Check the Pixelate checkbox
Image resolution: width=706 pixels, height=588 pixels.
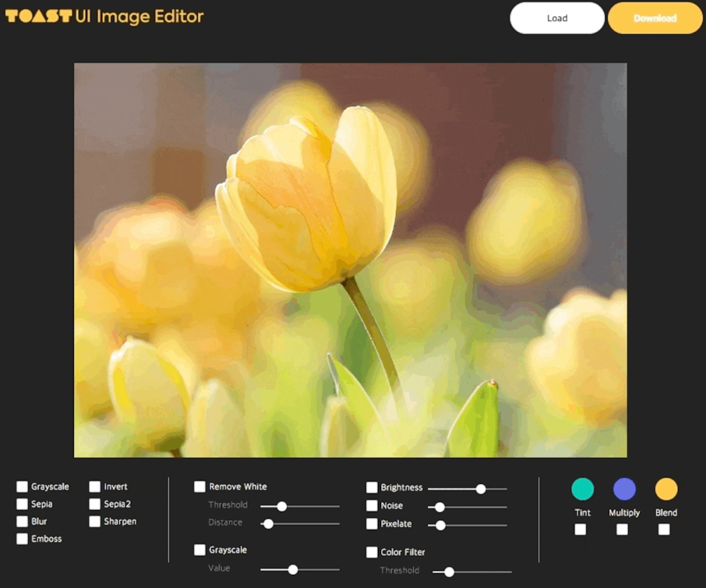pyautogui.click(x=372, y=523)
